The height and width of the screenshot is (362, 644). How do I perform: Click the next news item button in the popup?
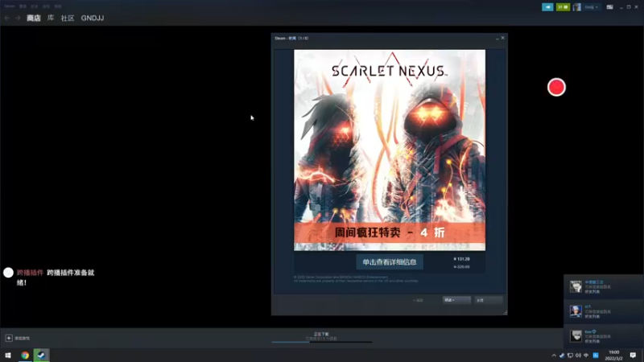456,300
